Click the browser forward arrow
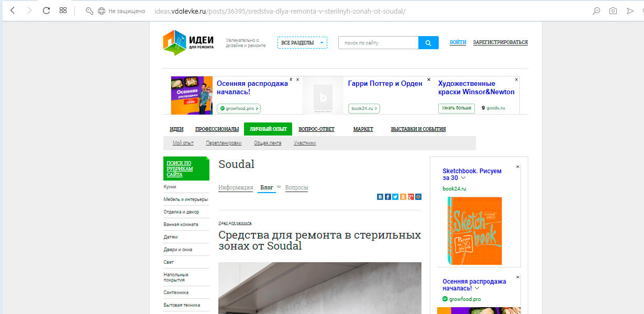 [29, 10]
